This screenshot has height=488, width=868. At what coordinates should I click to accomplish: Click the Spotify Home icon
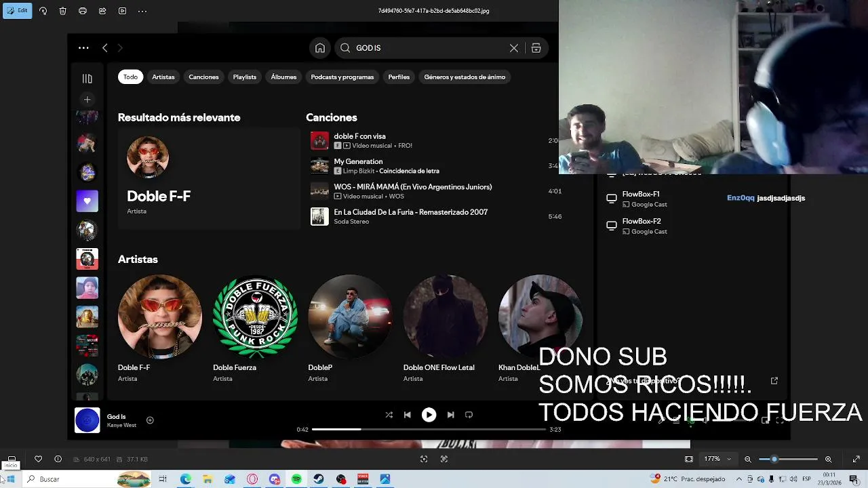320,47
